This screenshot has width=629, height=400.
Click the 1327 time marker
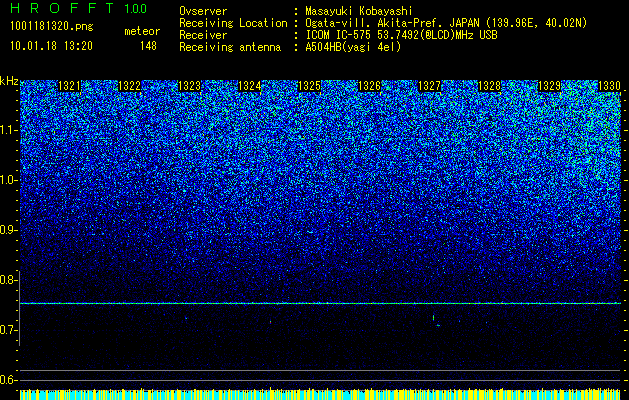click(x=429, y=86)
